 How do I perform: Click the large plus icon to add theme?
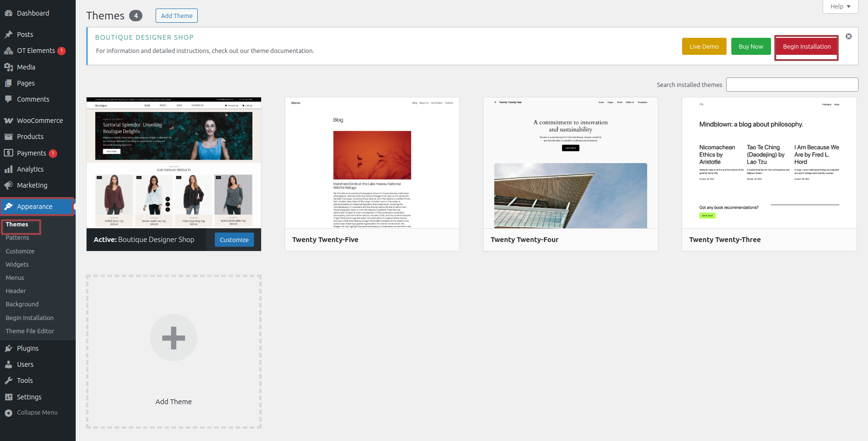[x=174, y=337]
